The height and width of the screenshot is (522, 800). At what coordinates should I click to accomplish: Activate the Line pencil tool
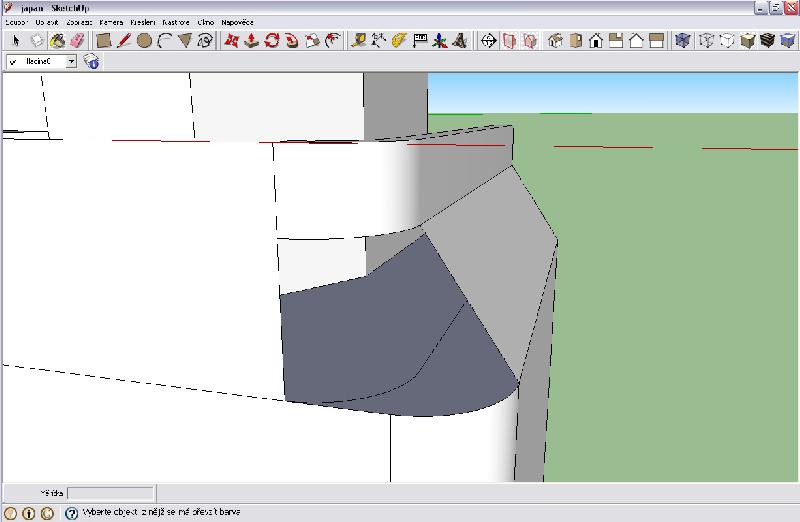124,41
